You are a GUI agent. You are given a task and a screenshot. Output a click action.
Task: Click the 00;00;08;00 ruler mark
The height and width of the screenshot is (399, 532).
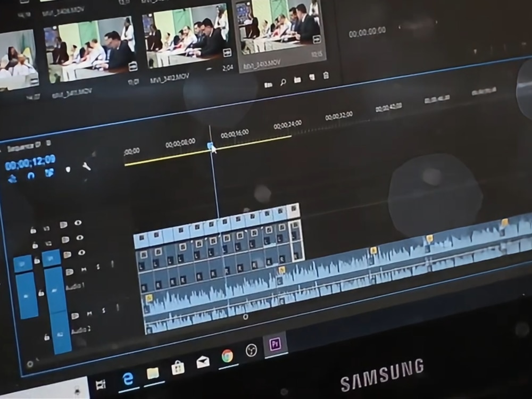point(180,143)
